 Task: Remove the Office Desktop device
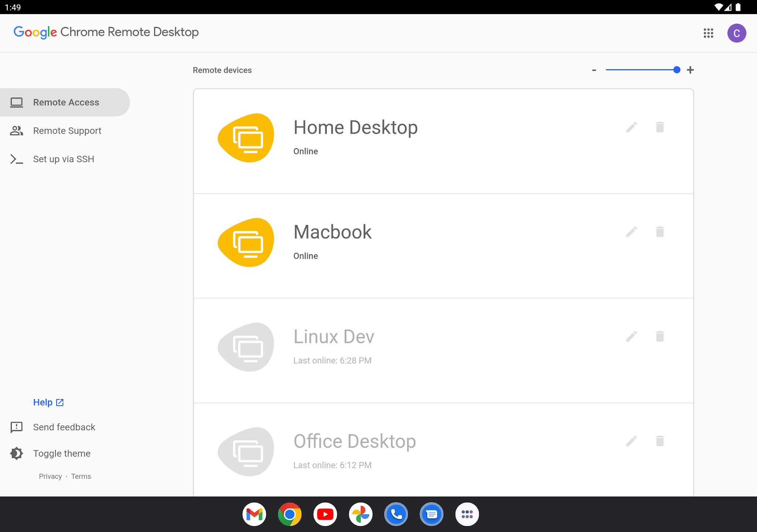(x=660, y=441)
